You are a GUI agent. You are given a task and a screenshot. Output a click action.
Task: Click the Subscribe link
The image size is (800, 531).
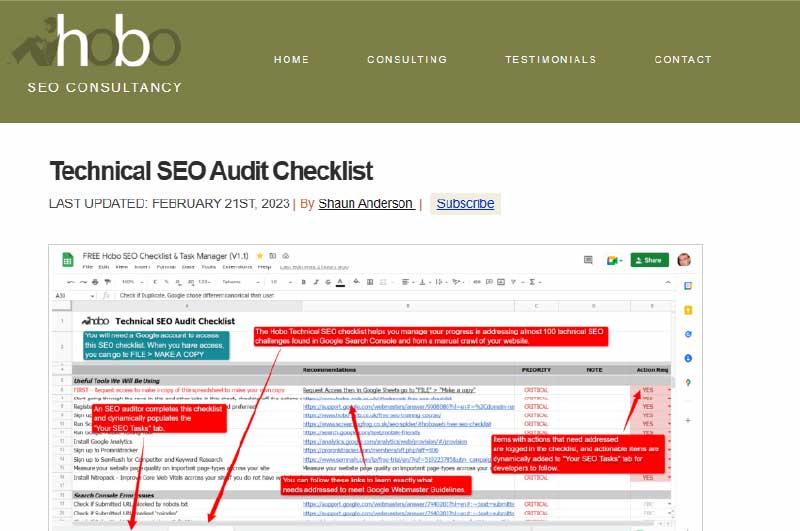(x=465, y=204)
